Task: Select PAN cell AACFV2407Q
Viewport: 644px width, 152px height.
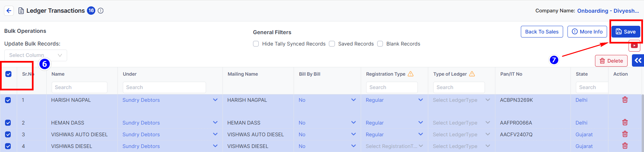Action: click(x=516, y=135)
